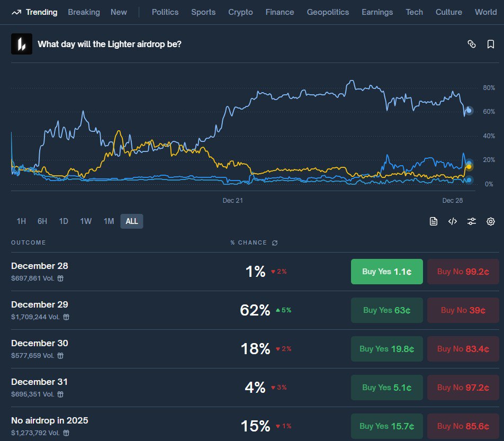The image size is (504, 441).
Task: Open the Lighter logo thumbnail
Action: (22, 44)
